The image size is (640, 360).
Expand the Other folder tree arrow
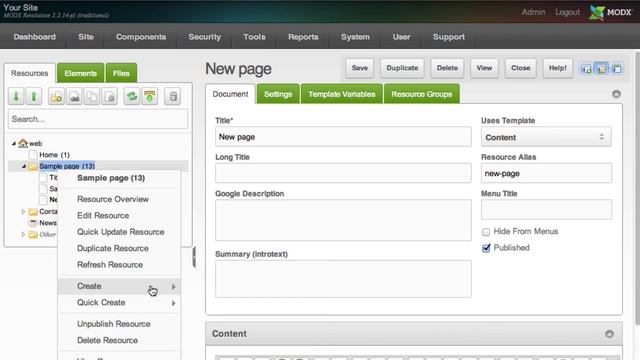click(23, 234)
